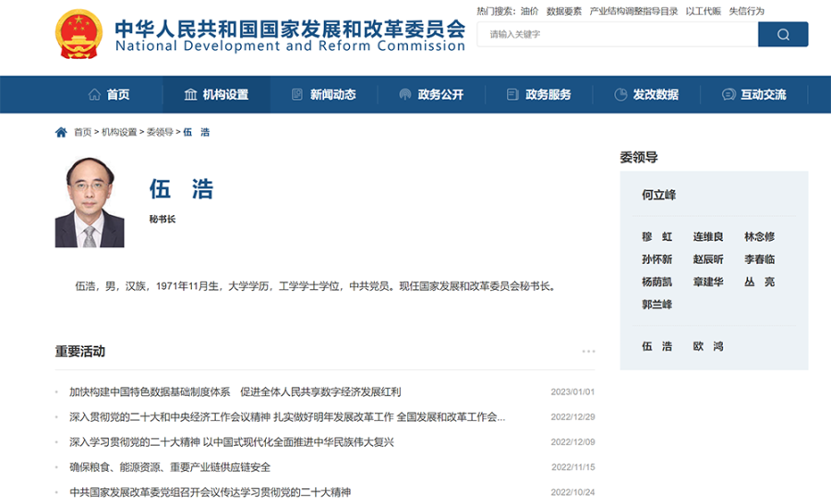Click the home icon in breadcrumb
831x504 pixels.
(61, 132)
